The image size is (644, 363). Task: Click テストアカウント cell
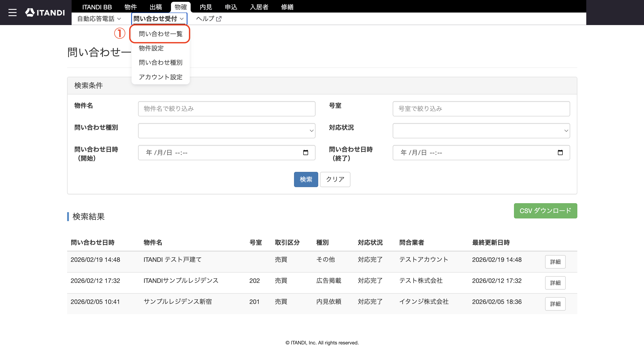pos(424,260)
